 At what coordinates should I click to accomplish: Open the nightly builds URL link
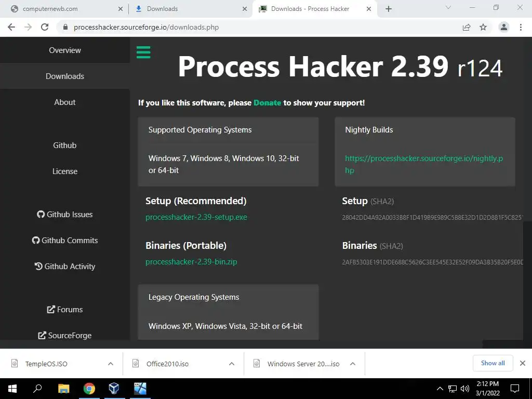424,164
